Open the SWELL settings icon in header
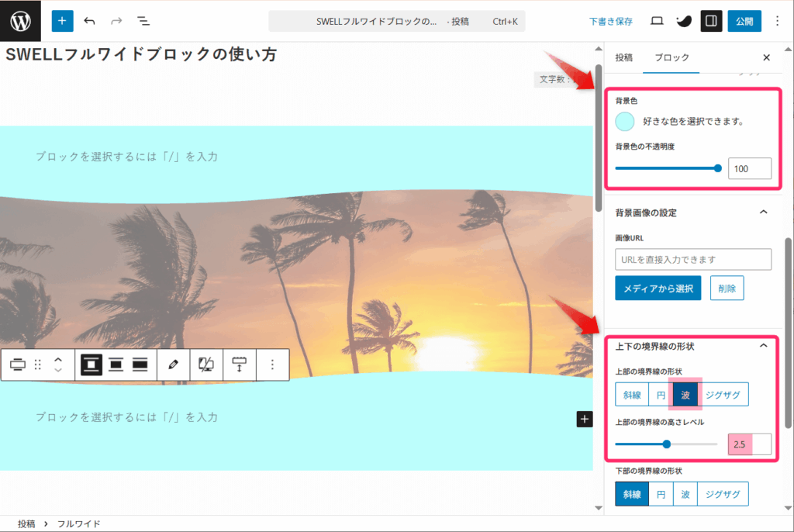 pyautogui.click(x=684, y=21)
